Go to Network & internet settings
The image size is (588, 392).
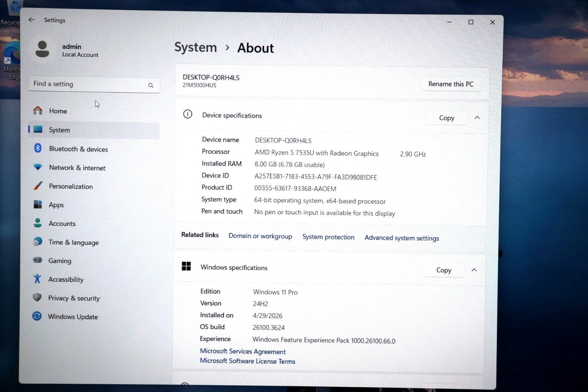coord(94,167)
